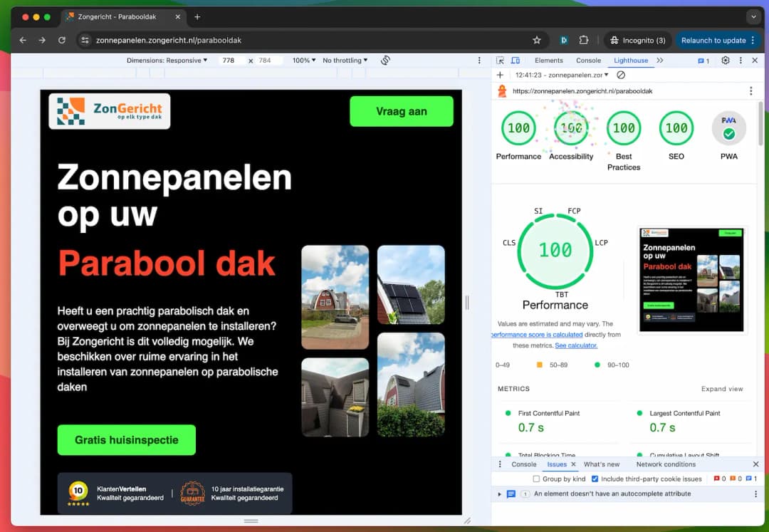
Task: Open the browser extensions puzzle icon
Action: click(584, 41)
